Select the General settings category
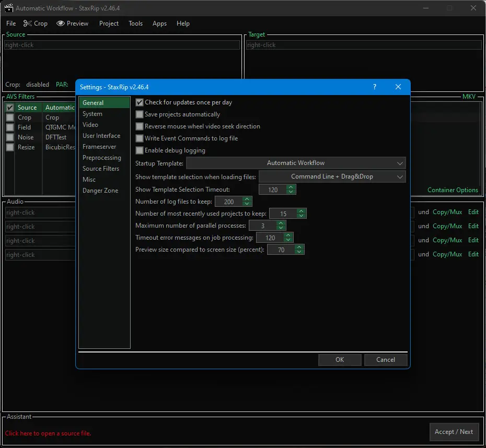486x448 pixels. [x=104, y=103]
